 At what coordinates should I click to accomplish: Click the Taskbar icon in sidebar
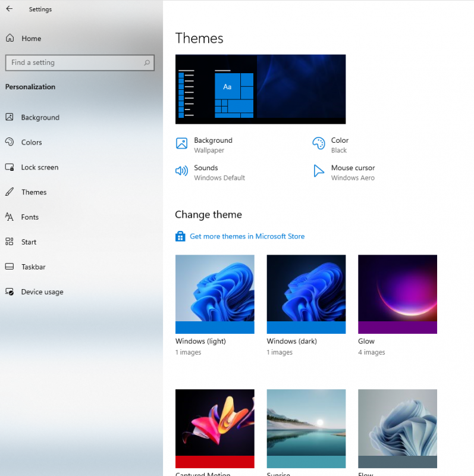point(10,267)
